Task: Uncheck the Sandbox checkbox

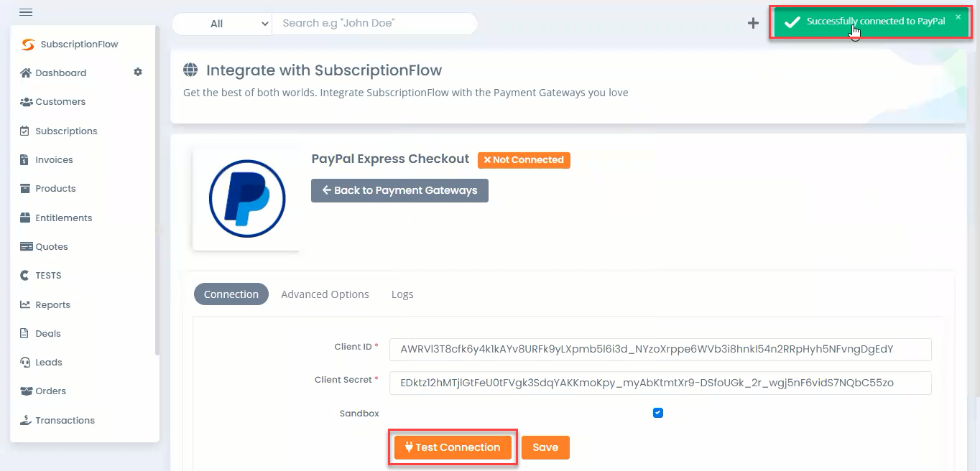Action: [658, 413]
